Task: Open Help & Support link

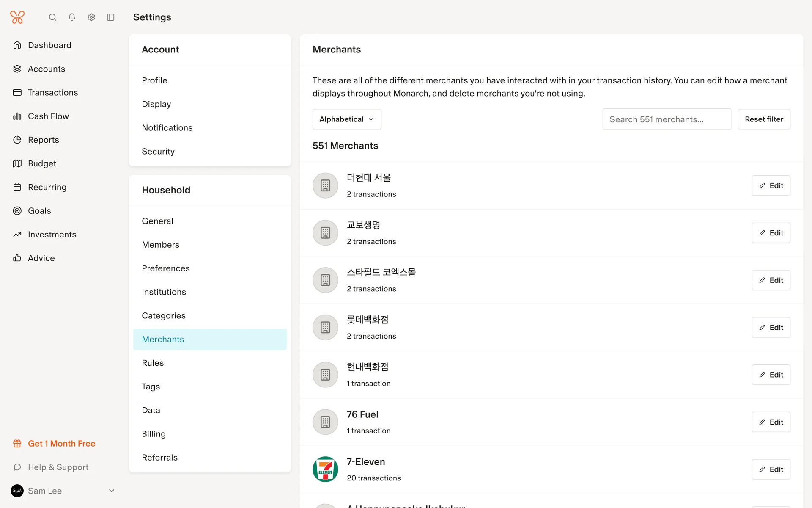Action: (x=58, y=467)
